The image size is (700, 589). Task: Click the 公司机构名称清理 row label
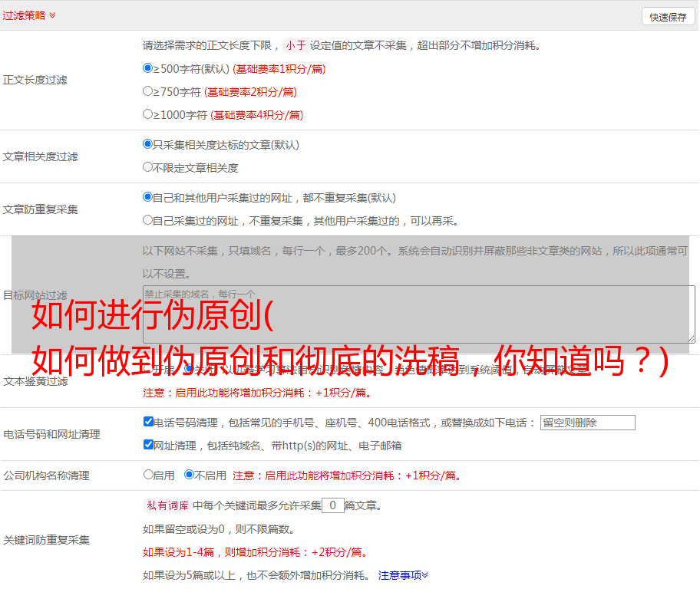tap(46, 475)
